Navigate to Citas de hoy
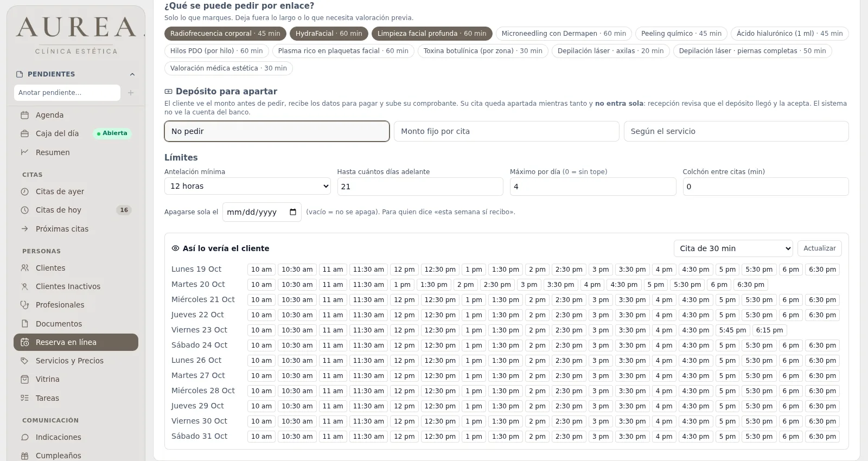Screen dimensions: 868x461 point(76,210)
